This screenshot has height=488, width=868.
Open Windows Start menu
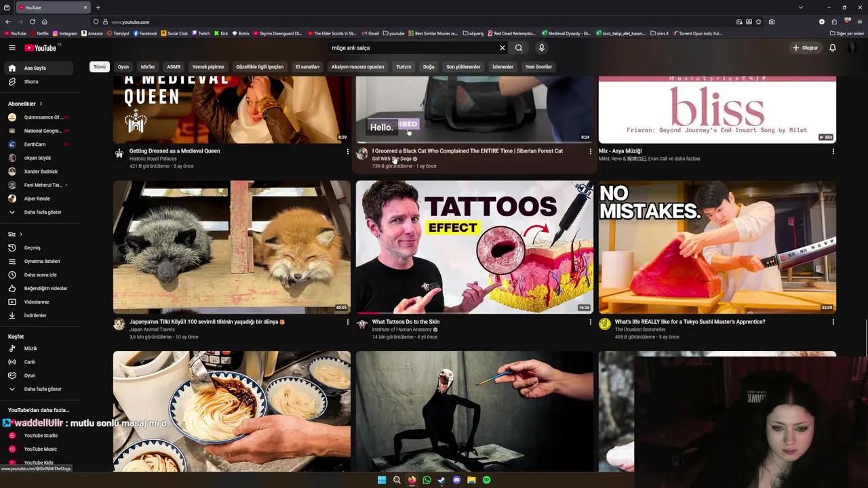[x=382, y=480]
